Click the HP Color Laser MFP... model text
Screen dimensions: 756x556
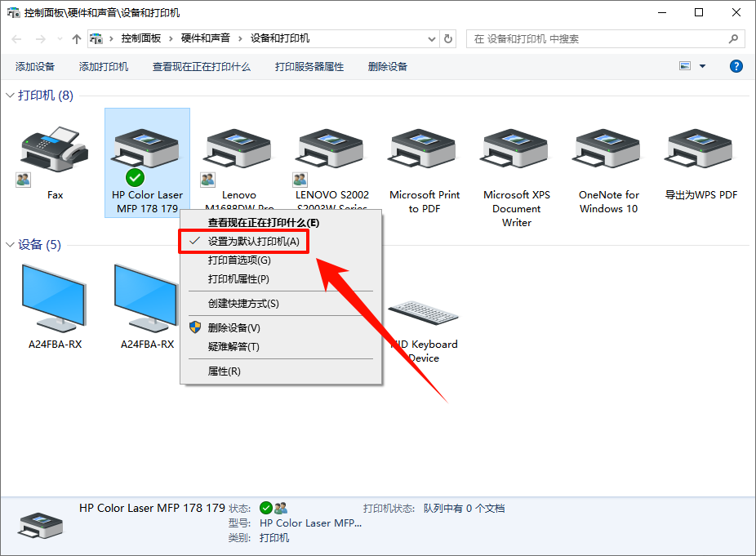[310, 523]
